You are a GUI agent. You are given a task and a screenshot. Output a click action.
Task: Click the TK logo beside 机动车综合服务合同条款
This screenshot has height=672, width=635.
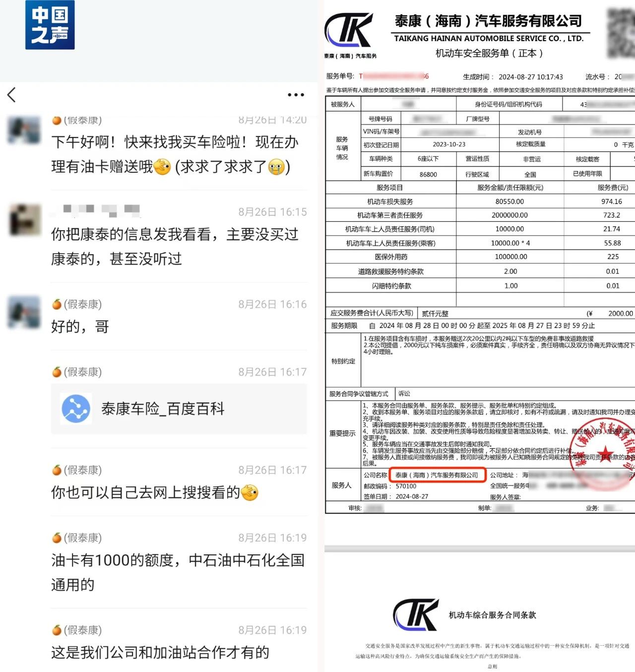[x=416, y=615]
